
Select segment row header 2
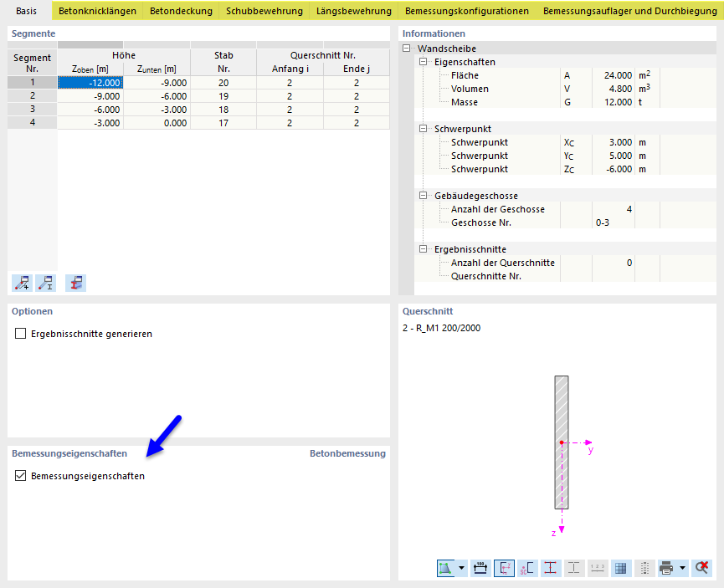(33, 95)
